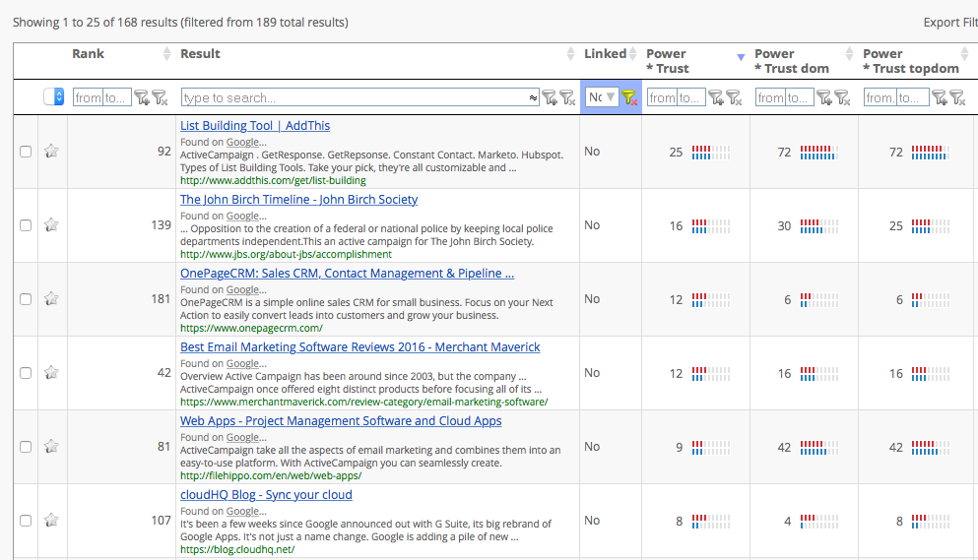The height and width of the screenshot is (560, 978).
Task: Star the Best Email Marketing Software result
Action: (51, 372)
